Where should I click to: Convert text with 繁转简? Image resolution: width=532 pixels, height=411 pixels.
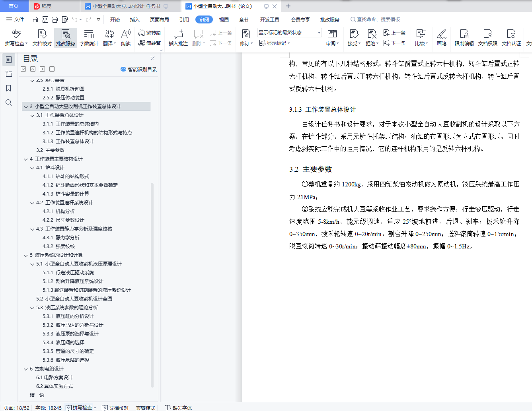(x=150, y=33)
